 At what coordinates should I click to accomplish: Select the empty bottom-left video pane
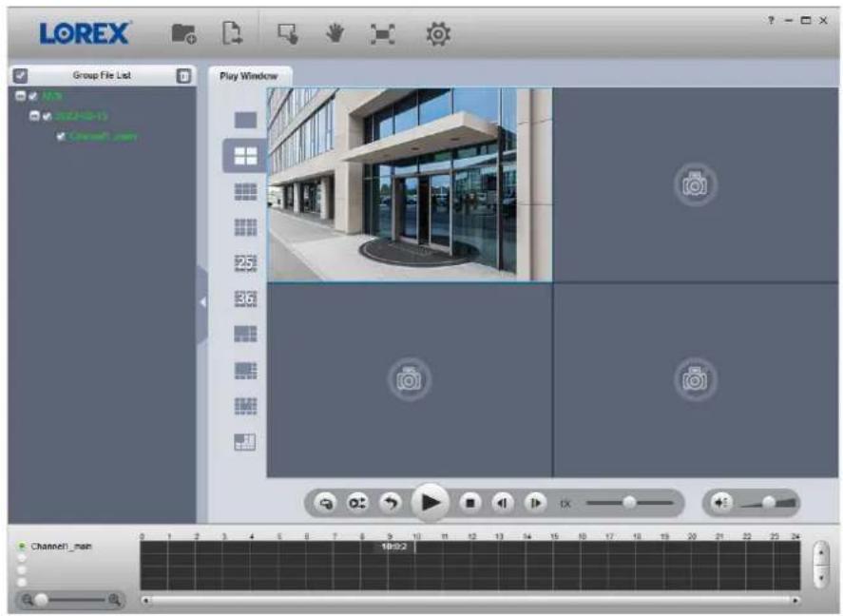click(x=410, y=380)
